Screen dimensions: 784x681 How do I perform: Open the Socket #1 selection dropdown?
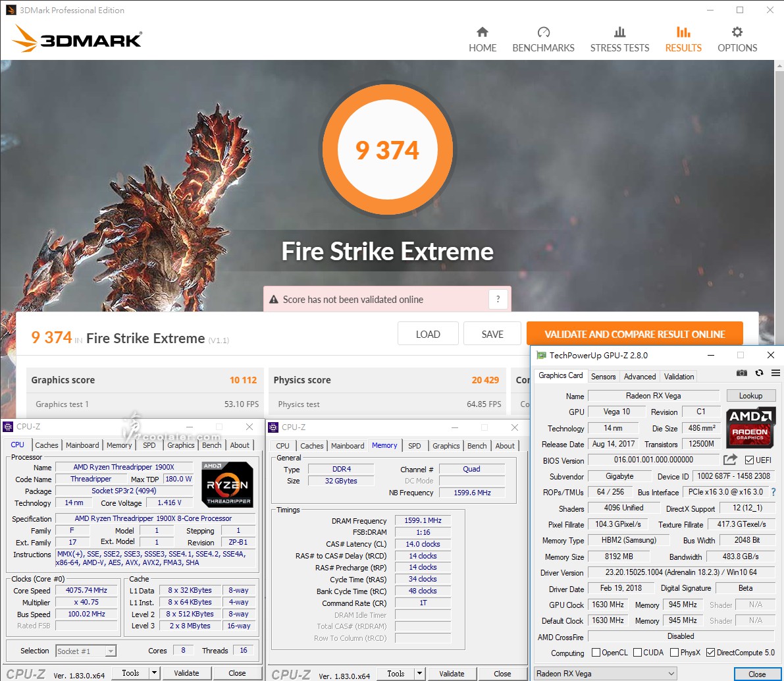click(86, 651)
